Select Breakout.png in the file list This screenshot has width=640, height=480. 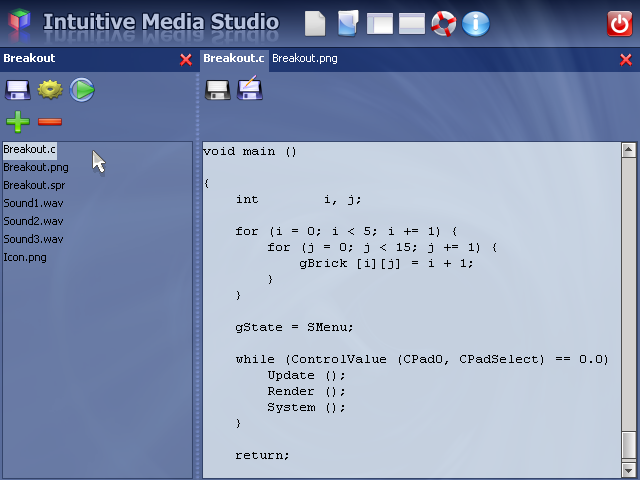click(x=36, y=167)
